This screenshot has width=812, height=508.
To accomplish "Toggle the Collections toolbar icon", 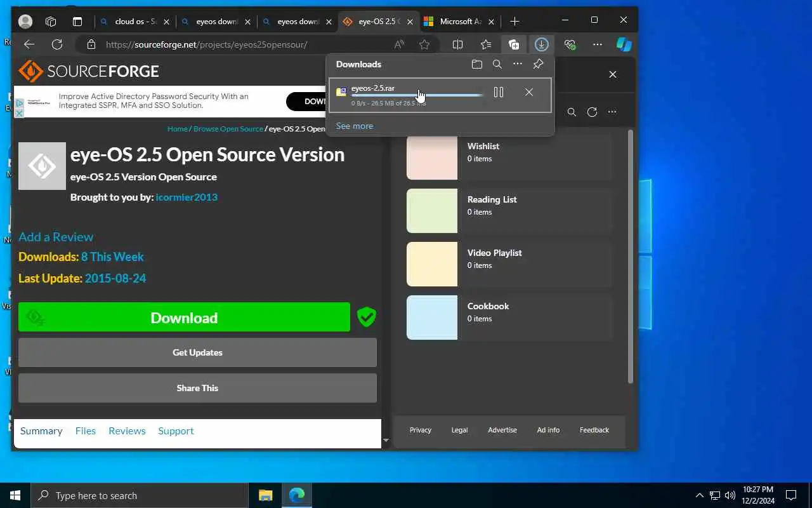I will (514, 44).
